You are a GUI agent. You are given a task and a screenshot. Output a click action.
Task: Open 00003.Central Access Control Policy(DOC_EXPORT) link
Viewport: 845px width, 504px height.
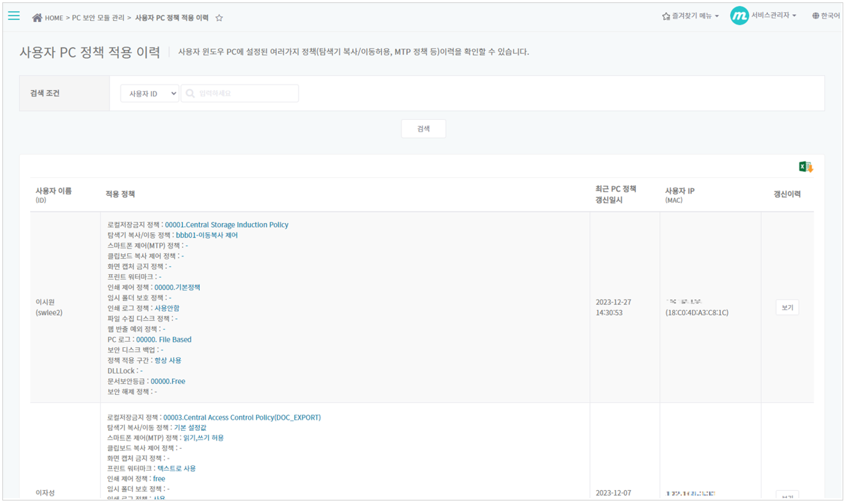pyautogui.click(x=242, y=417)
